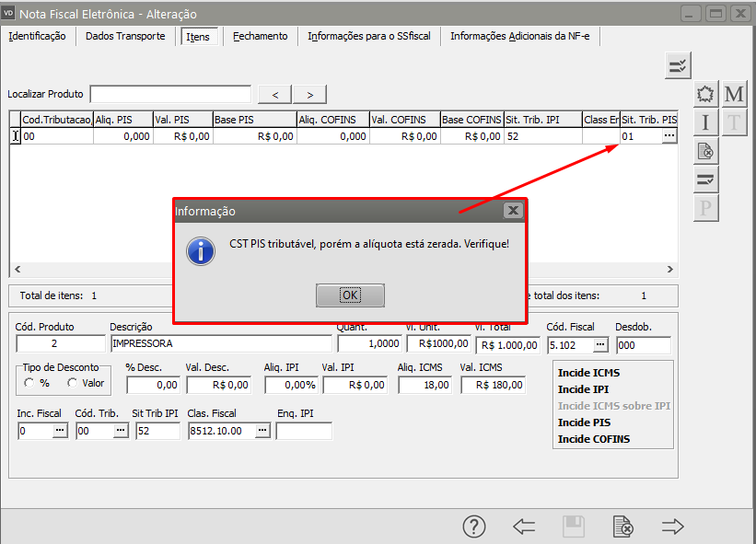Click the double-checkmark list icon at top right
The height and width of the screenshot is (544, 756).
click(x=678, y=65)
